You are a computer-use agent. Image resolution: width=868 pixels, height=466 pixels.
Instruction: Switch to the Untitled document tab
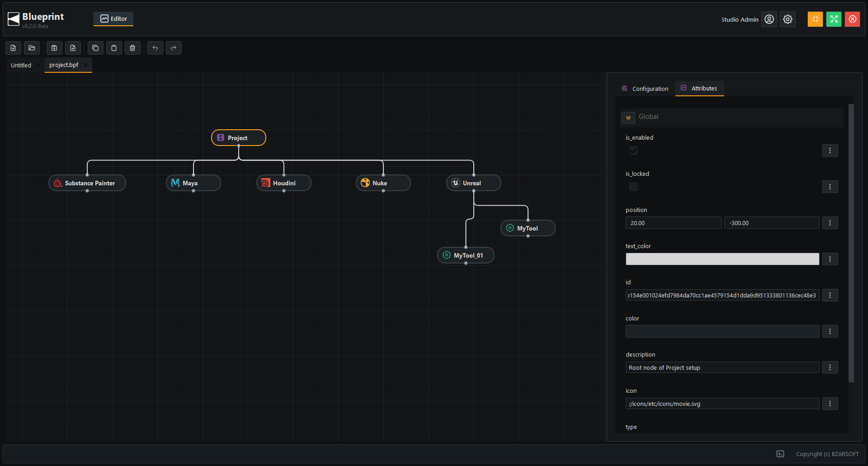[x=21, y=65]
